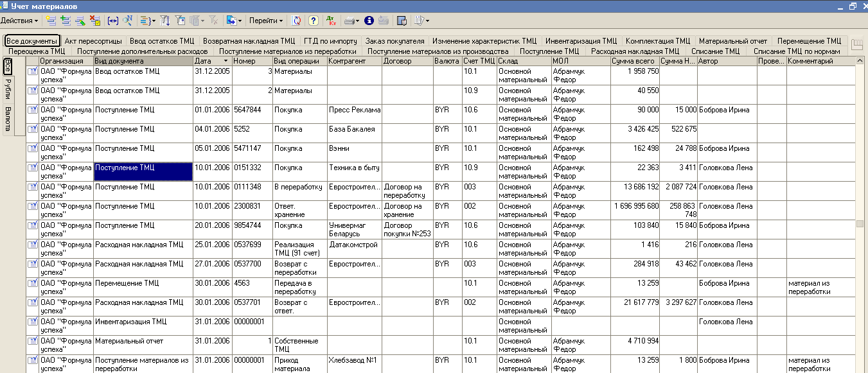The width and height of the screenshot is (868, 373).
Task: Click the edit document pencil icon
Action: pos(80,21)
